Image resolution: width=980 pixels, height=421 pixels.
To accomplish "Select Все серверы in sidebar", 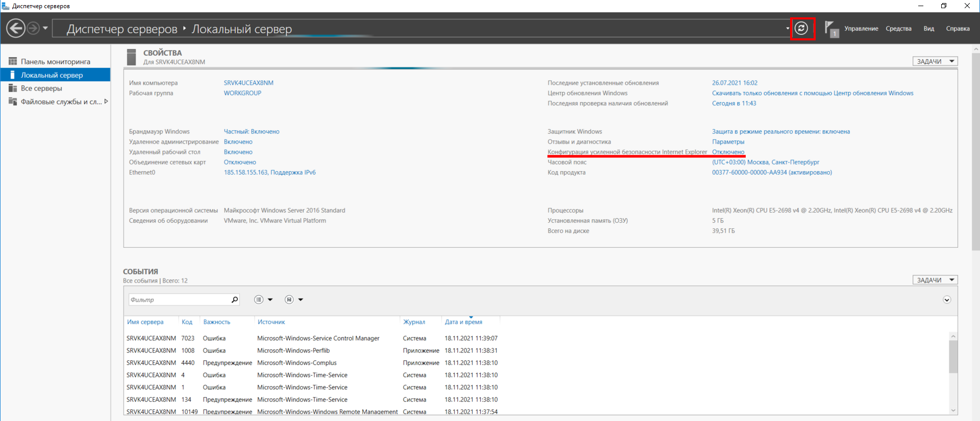I will [41, 88].
